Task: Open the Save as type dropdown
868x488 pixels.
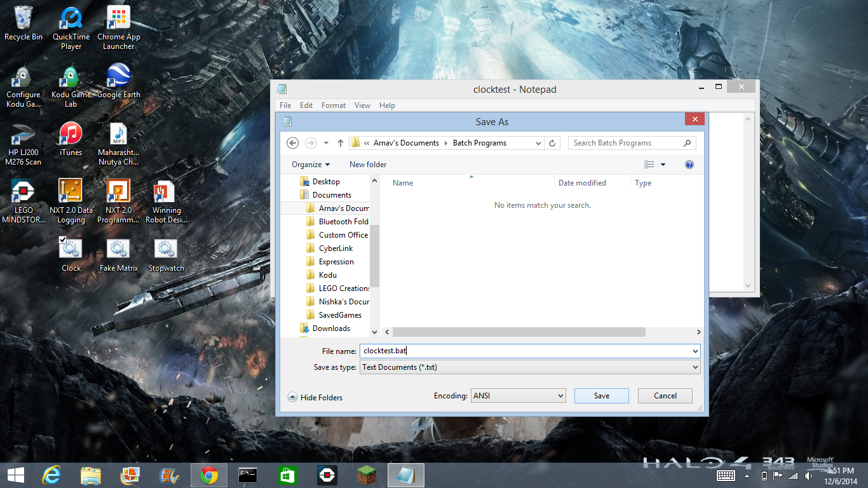Action: click(x=529, y=367)
